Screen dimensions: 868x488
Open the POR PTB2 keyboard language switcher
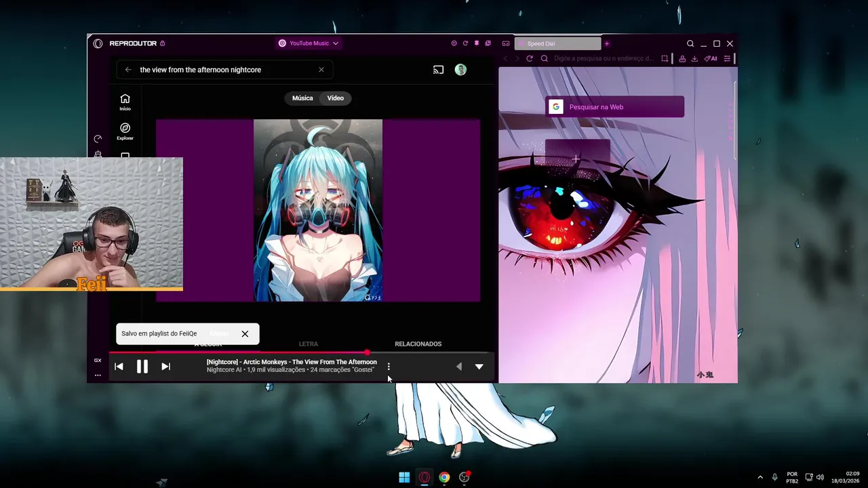click(x=792, y=477)
